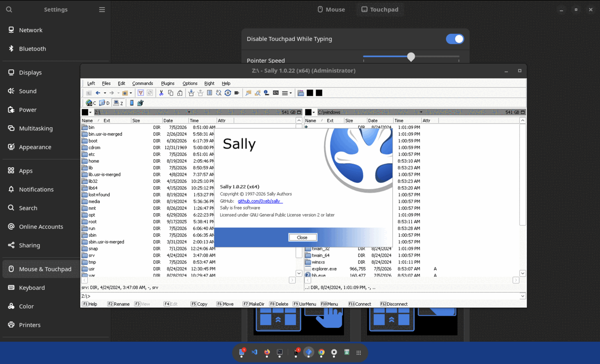This screenshot has width=600, height=364.
Task: Click the network neighborhood icon in drive bar
Action: pos(140,103)
